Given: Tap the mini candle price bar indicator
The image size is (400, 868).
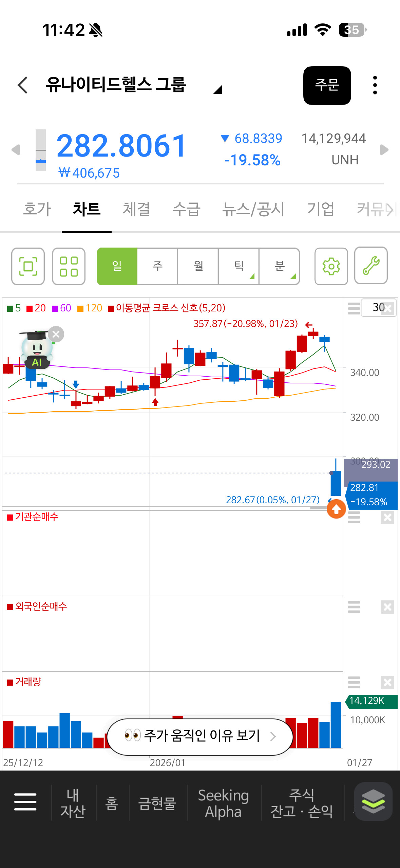Looking at the screenshot, I should click(x=41, y=150).
